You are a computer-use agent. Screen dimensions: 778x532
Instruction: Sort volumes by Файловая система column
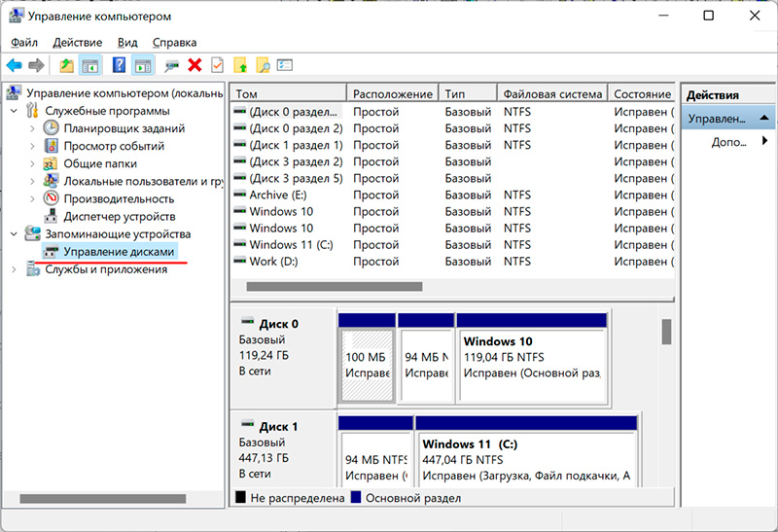(551, 94)
